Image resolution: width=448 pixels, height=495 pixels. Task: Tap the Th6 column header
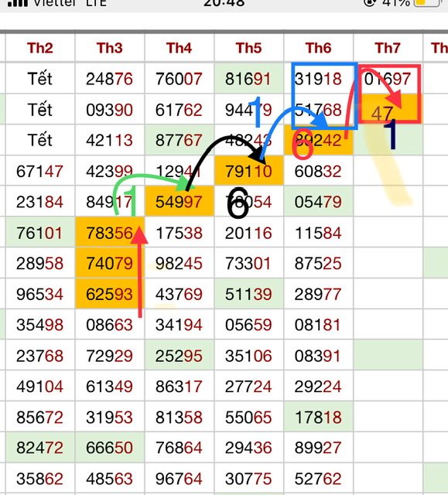click(x=318, y=48)
